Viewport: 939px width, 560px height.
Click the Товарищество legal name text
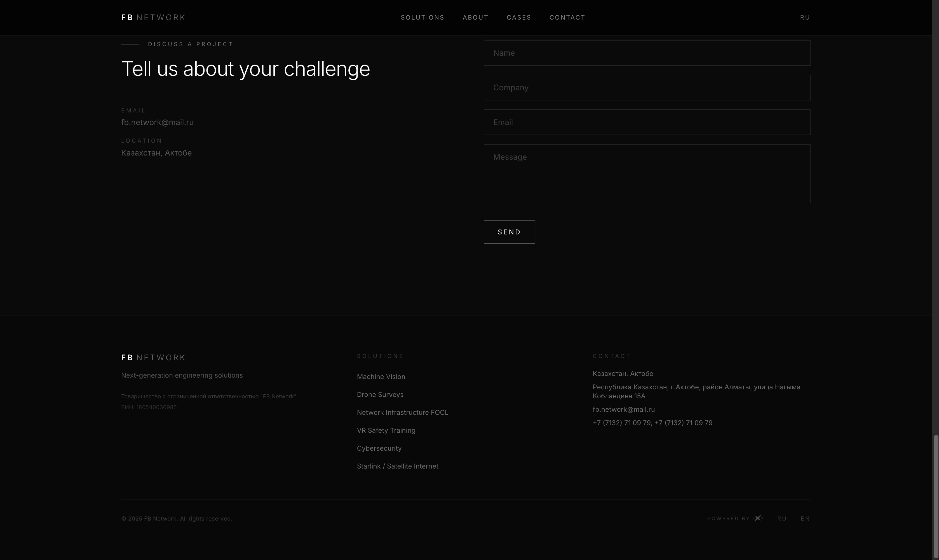pos(209,396)
